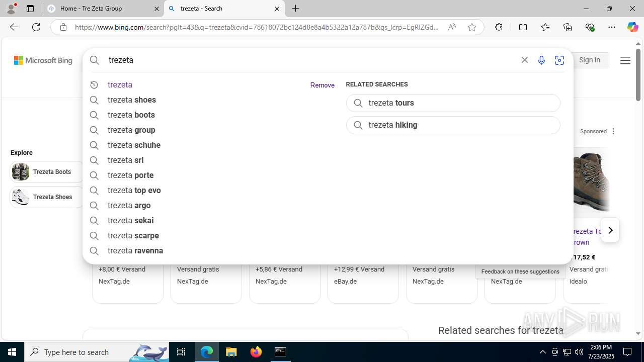
Task: Open the browser profile icon
Action: click(11, 9)
